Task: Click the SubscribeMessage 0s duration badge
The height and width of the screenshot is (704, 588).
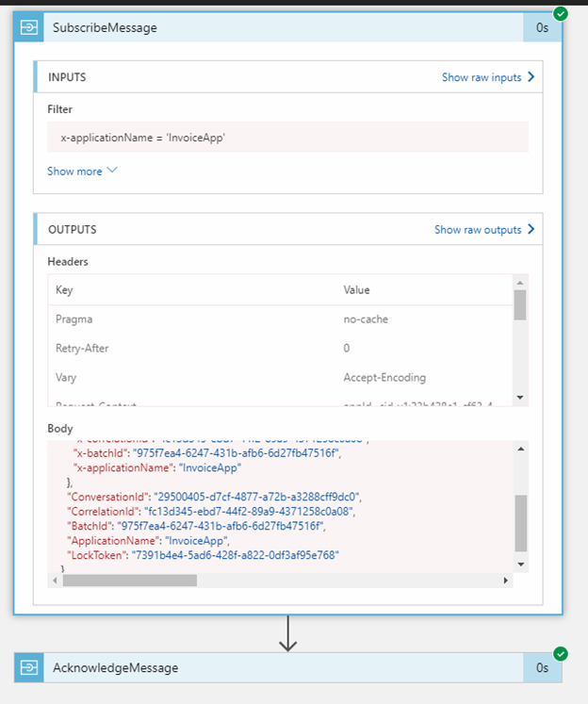Action: [x=542, y=27]
